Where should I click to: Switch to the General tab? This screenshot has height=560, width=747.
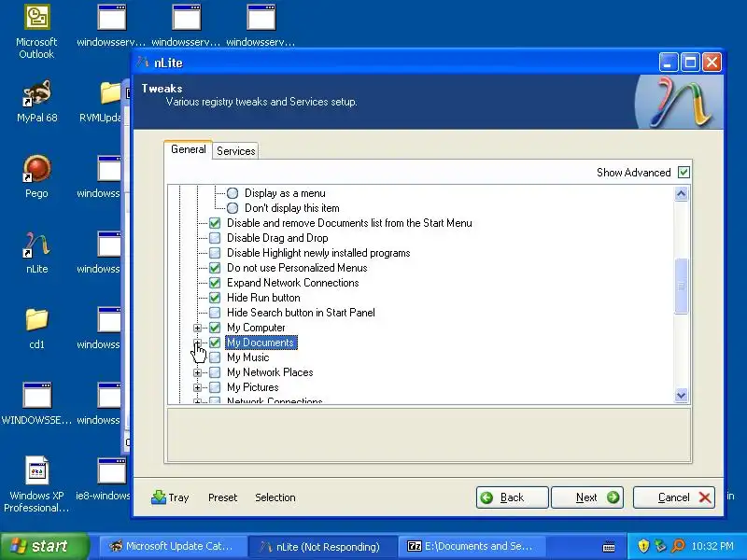click(x=189, y=149)
